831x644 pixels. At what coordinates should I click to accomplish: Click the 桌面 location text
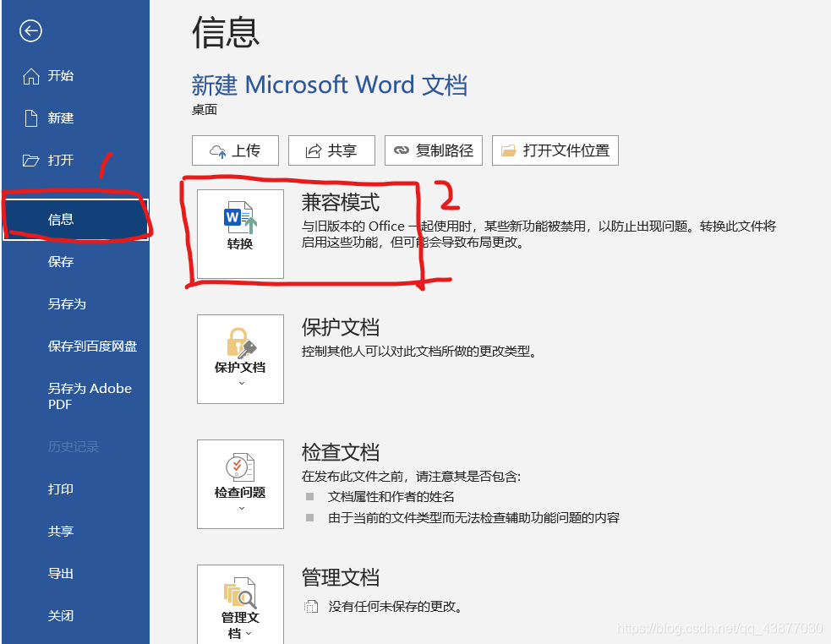point(204,110)
